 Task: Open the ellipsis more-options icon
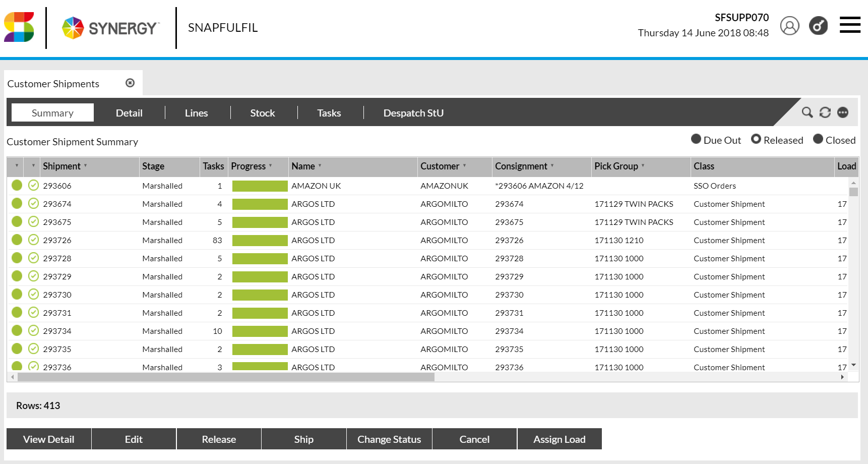pos(842,112)
